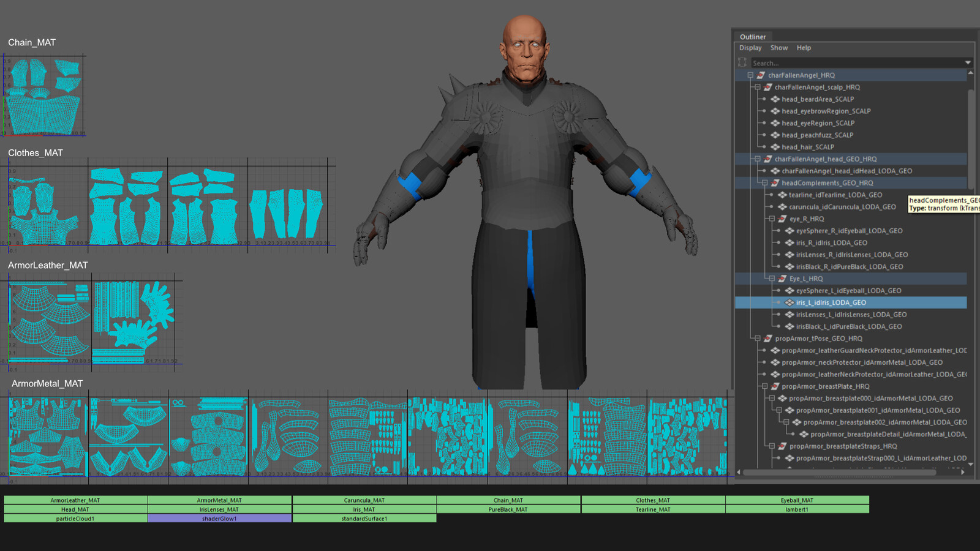Click transform icon of propArmor_tPose_GEO_HRQ
Screen dimensions: 980x551
767,339
